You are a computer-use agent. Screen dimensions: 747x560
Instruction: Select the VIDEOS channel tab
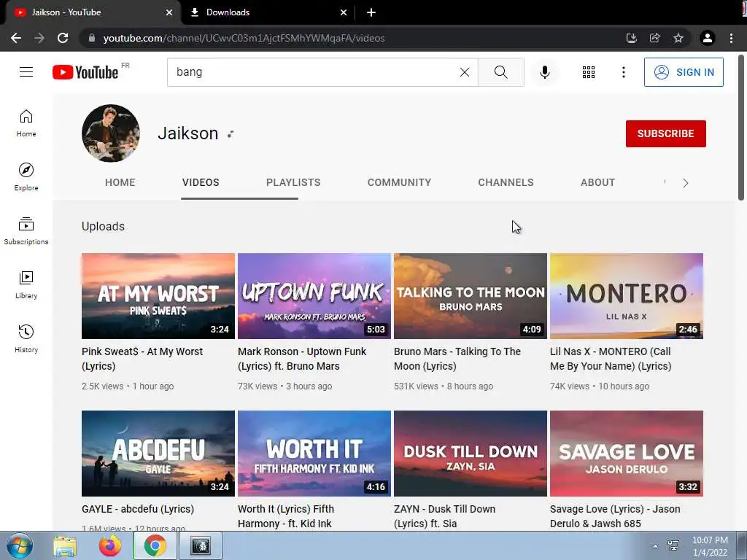tap(201, 182)
